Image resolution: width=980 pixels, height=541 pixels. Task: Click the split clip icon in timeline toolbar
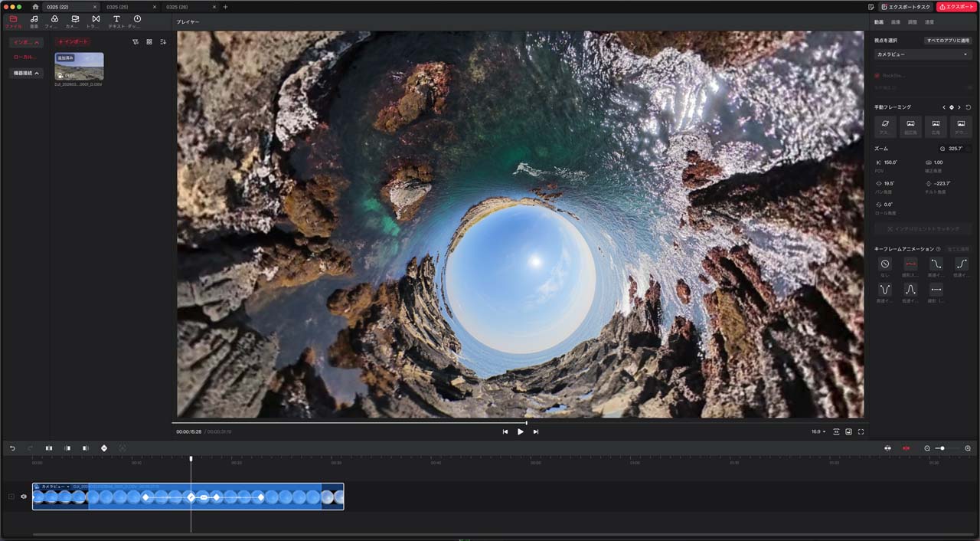(49, 448)
